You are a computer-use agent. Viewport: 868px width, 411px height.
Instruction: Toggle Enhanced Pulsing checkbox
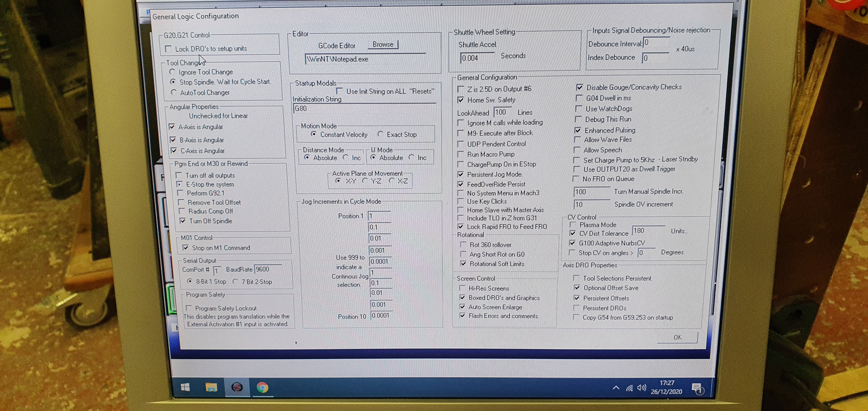pos(578,131)
